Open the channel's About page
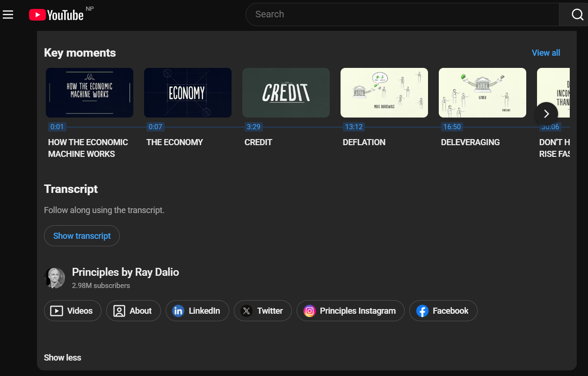This screenshot has width=588, height=376. point(133,311)
